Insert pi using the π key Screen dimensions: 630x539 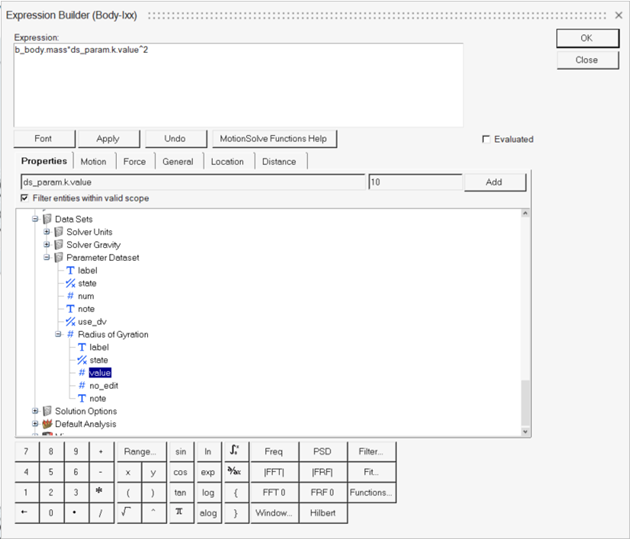[x=179, y=513]
